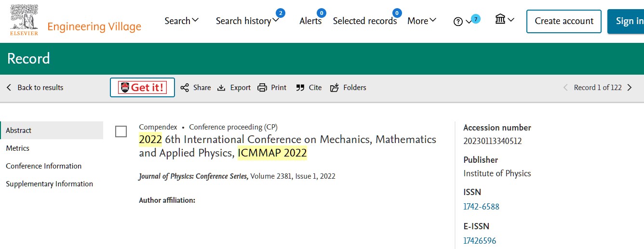Click the Elsevier tree logo
Screen dimensions: 644x249
[24, 21]
